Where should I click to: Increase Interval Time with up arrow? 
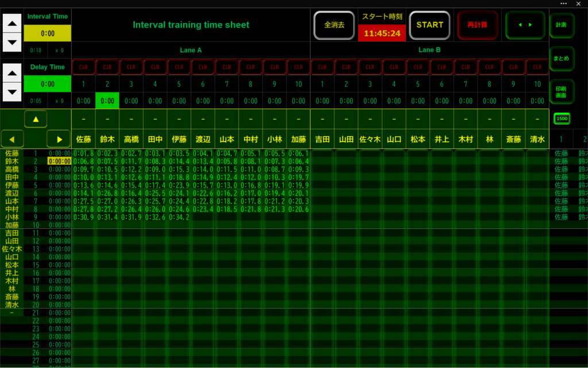click(11, 24)
